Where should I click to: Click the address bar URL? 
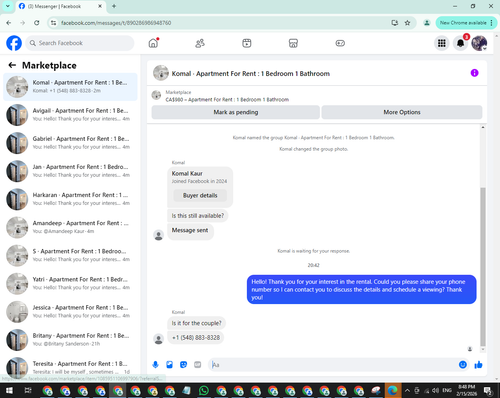[116, 23]
